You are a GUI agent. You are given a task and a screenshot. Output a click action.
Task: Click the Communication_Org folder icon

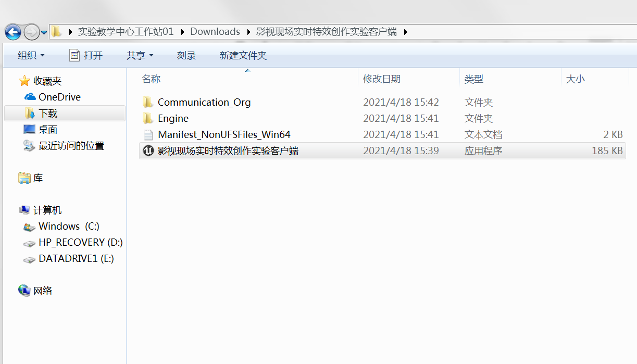[148, 102]
